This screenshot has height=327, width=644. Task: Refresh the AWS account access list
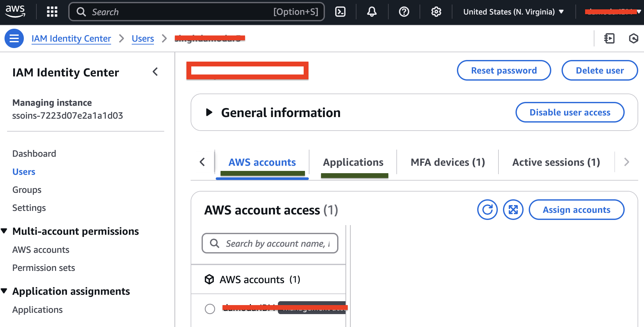tap(487, 210)
